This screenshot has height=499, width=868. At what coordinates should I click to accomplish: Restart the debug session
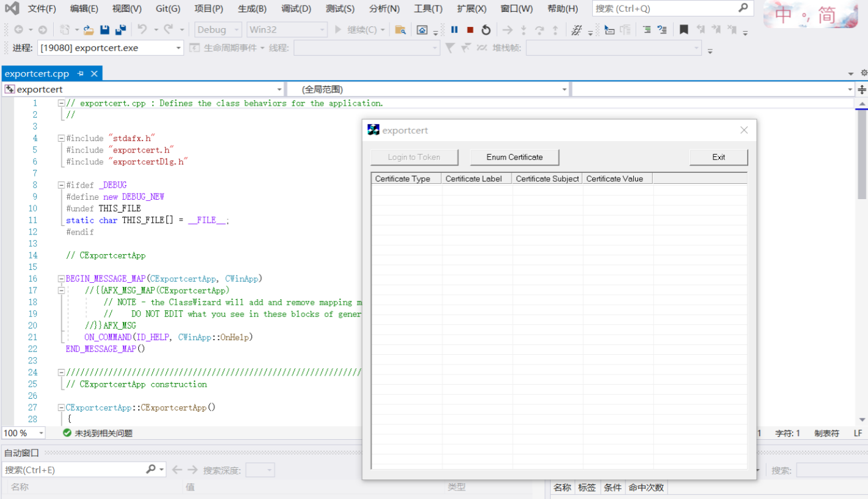pos(486,29)
